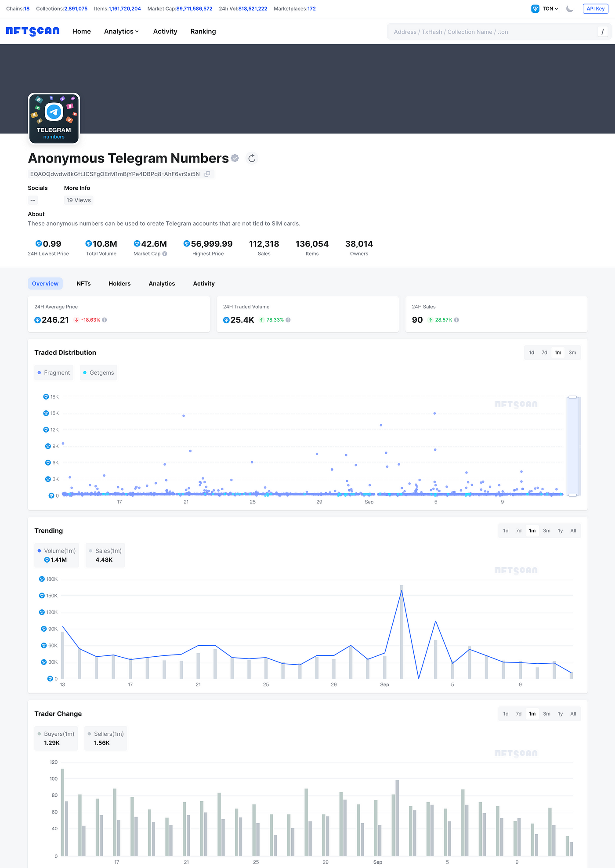Toggle Getgems series in Traded Distribution
The width and height of the screenshot is (615, 868).
(98, 373)
